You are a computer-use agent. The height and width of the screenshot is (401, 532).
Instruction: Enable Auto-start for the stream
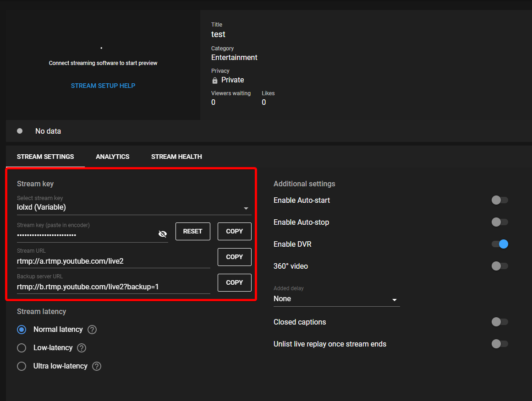pyautogui.click(x=499, y=200)
